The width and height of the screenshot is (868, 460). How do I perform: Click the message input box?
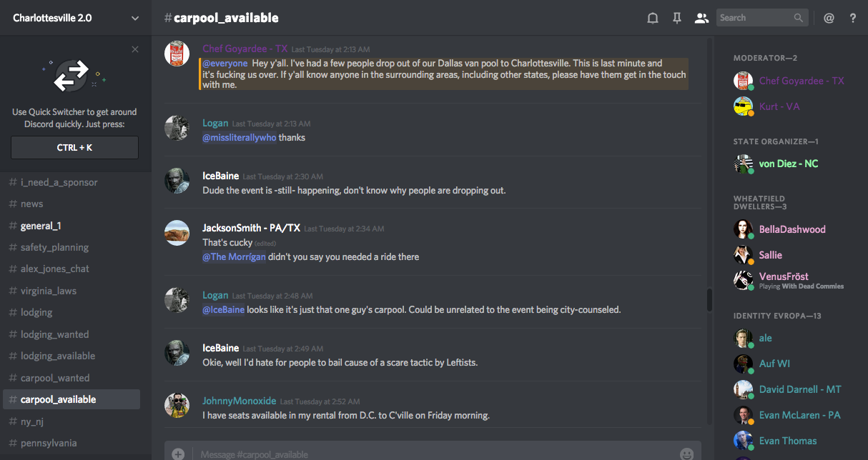pyautogui.click(x=429, y=454)
